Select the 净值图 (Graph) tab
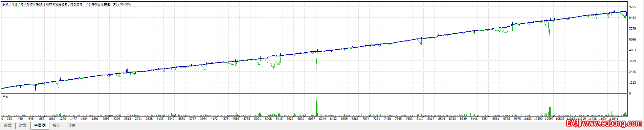This screenshot has height=130, width=644. coord(40,126)
